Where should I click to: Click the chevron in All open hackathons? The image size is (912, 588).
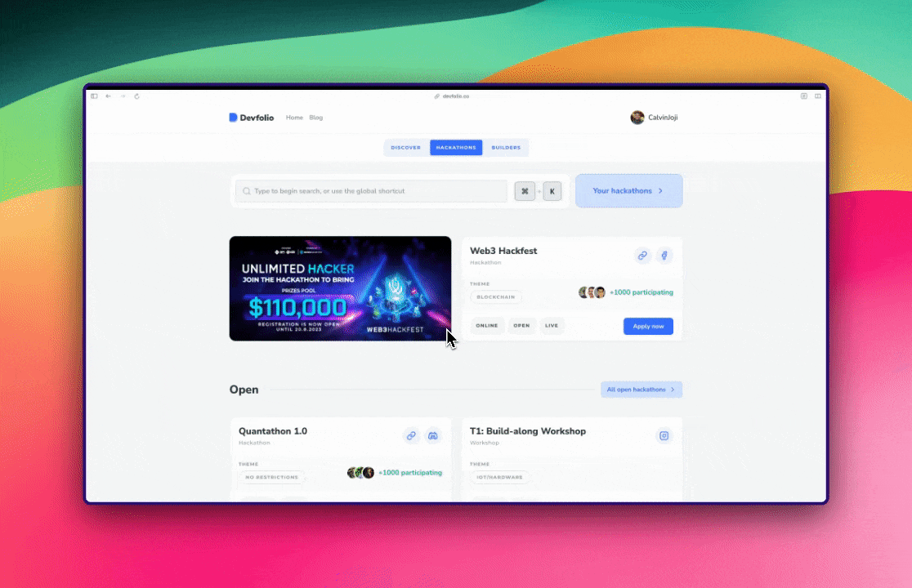tap(673, 390)
